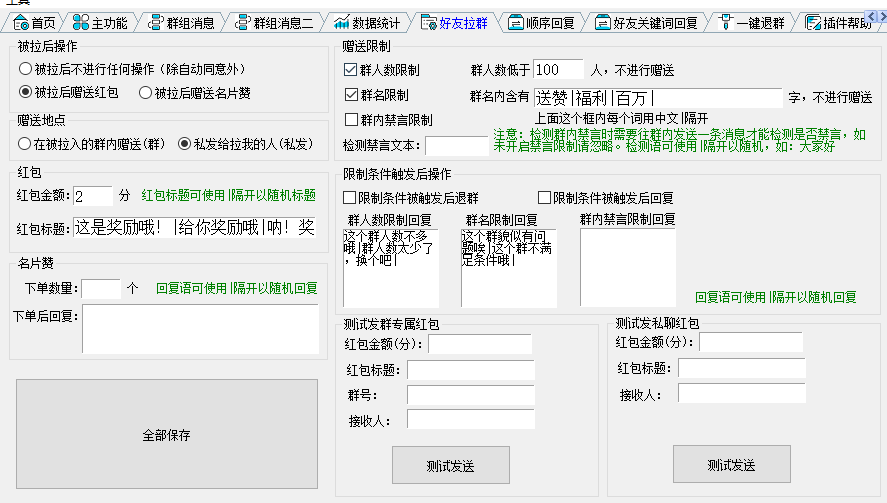The image size is (887, 503).
Task: Select 被拉后赠送名片赞 radio option
Action: coord(195,92)
